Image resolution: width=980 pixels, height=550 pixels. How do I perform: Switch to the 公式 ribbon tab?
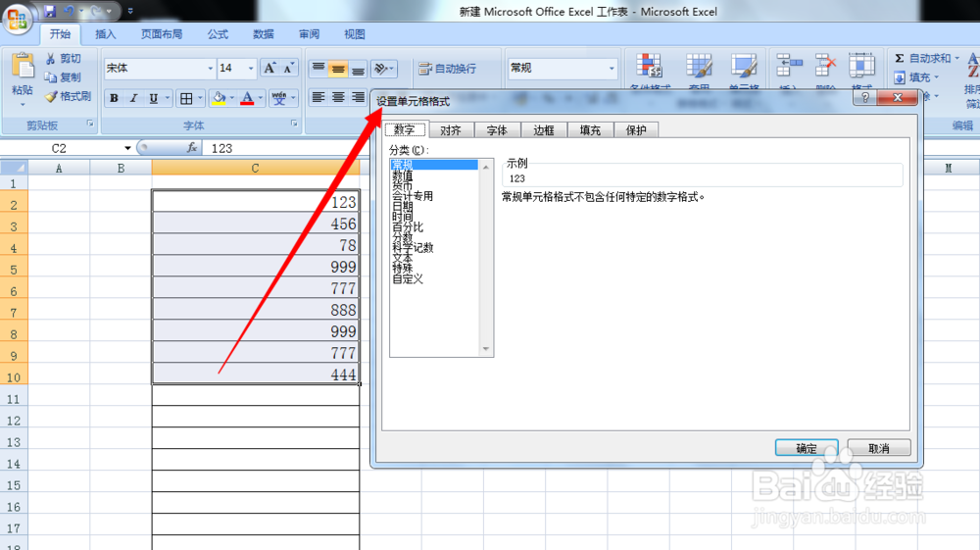[x=218, y=34]
